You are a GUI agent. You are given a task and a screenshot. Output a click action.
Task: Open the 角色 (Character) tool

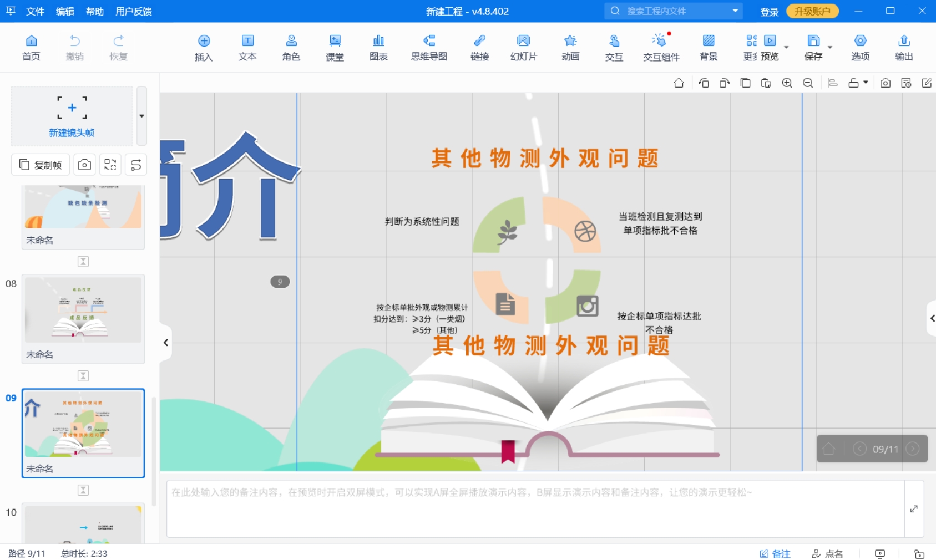pyautogui.click(x=291, y=47)
